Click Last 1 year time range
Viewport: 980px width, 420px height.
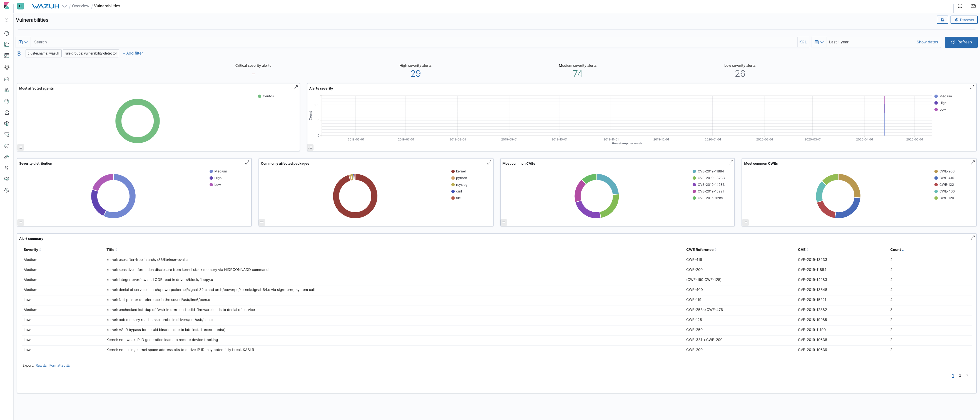pyautogui.click(x=839, y=42)
